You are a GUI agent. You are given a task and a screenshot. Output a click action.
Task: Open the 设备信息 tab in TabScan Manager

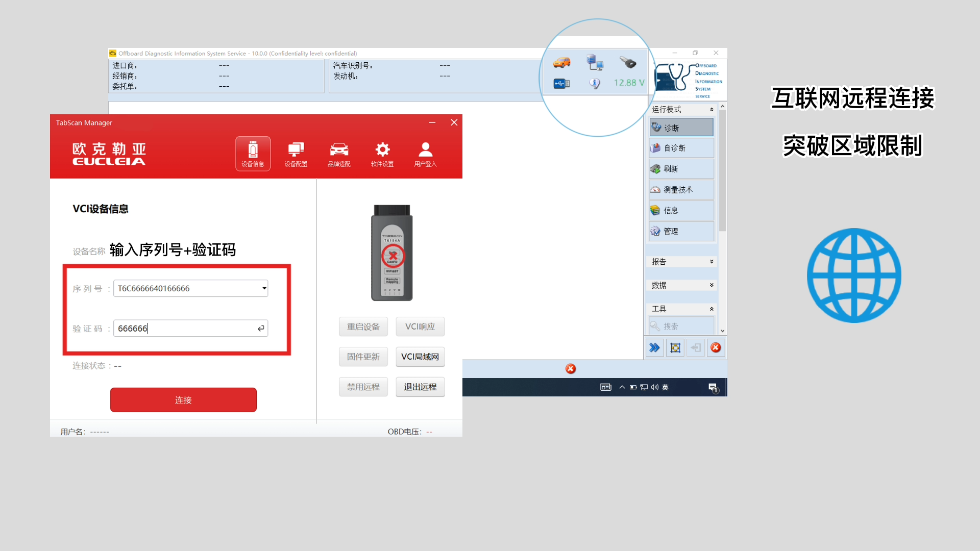253,154
